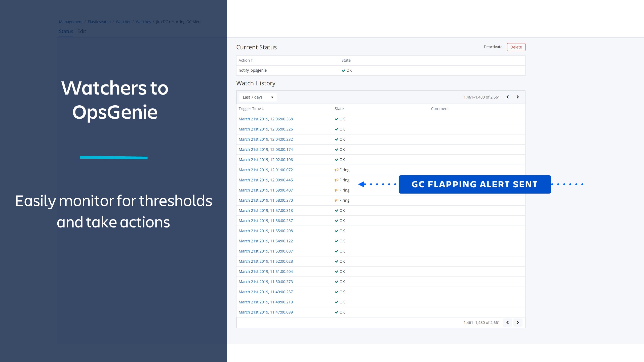Viewport: 644px width, 362px height.
Task: Open Watcher breadcrumb link
Action: point(123,22)
